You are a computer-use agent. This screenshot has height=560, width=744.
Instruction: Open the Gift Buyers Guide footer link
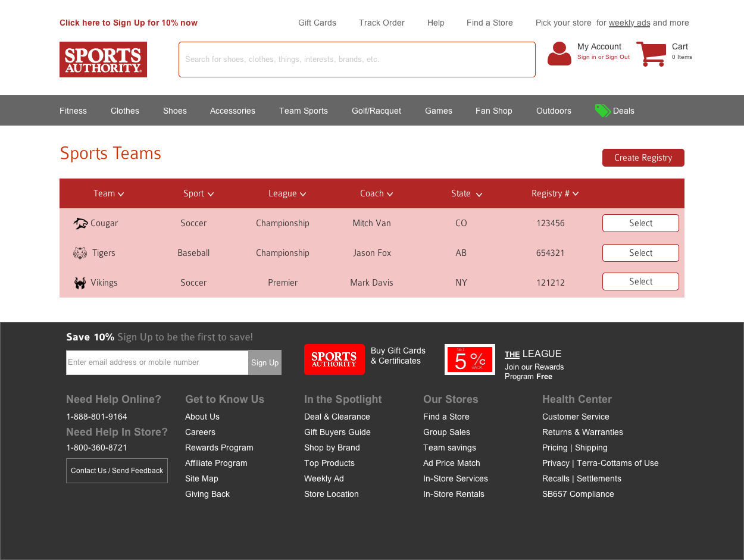pyautogui.click(x=337, y=432)
